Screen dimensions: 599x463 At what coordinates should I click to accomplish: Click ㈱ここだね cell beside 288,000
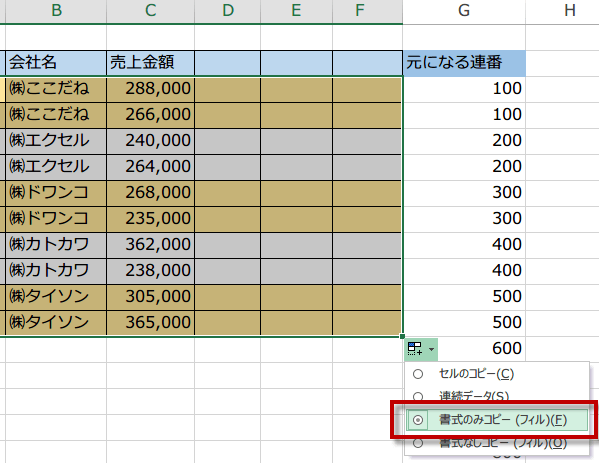coord(56,89)
